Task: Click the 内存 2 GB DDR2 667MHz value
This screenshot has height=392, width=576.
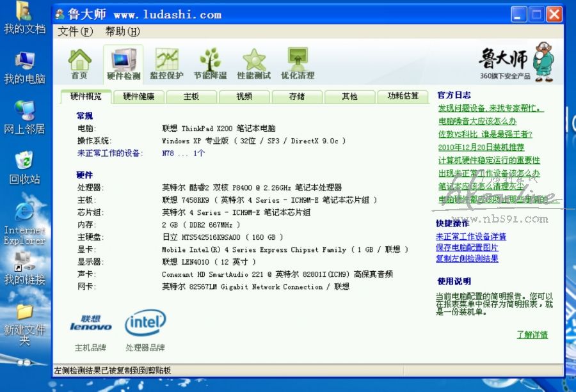Action: (x=201, y=224)
